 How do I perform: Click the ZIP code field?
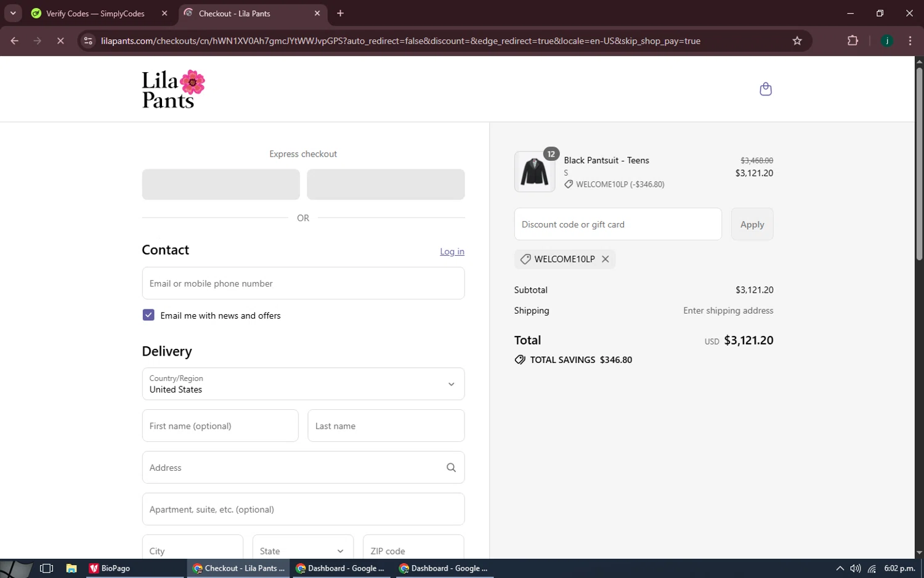click(413, 548)
